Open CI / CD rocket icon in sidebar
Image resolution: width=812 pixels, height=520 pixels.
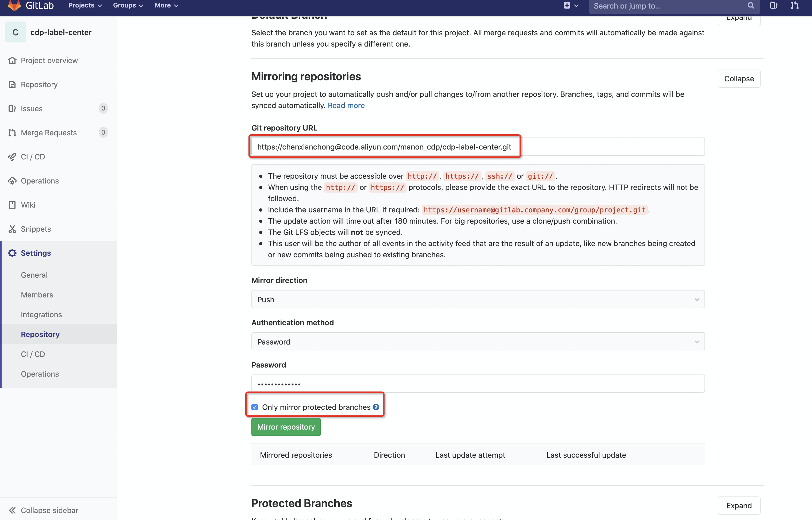tap(13, 157)
